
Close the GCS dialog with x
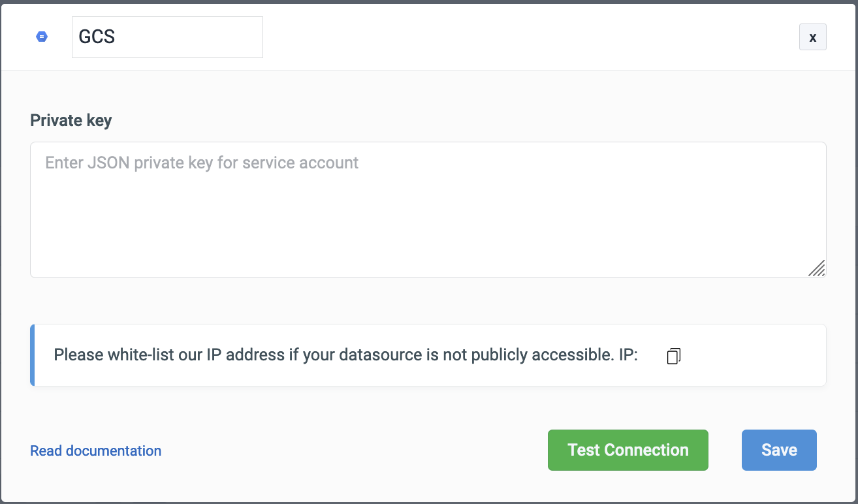812,37
